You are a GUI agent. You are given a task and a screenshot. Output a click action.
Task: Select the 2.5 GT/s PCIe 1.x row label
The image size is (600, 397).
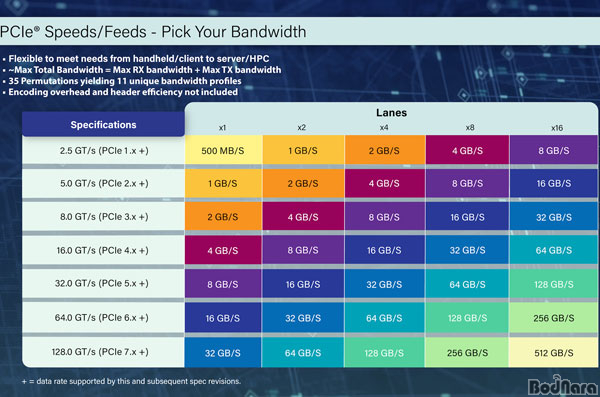pos(104,150)
